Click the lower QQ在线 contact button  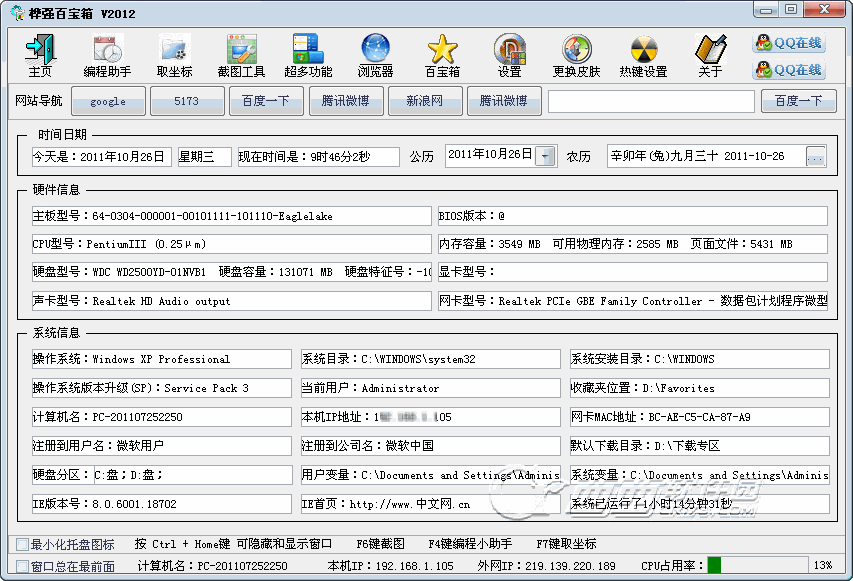789,70
